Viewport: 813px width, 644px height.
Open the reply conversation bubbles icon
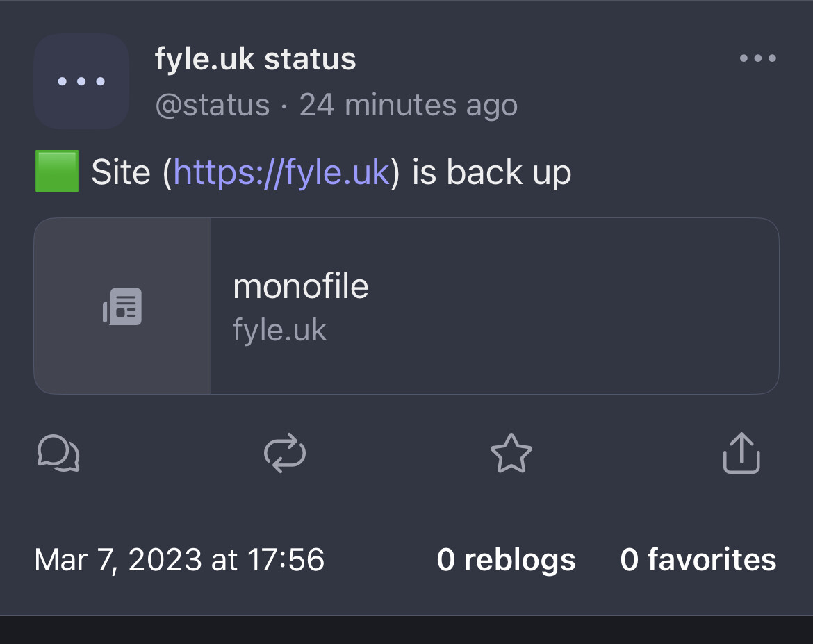point(58,454)
